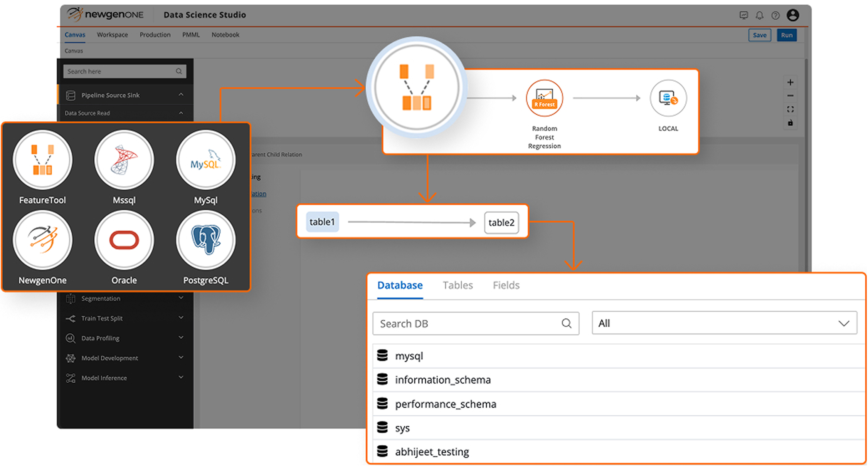Select the NewgenOne source icon
Viewport: 868px width, 470px height.
click(42, 240)
